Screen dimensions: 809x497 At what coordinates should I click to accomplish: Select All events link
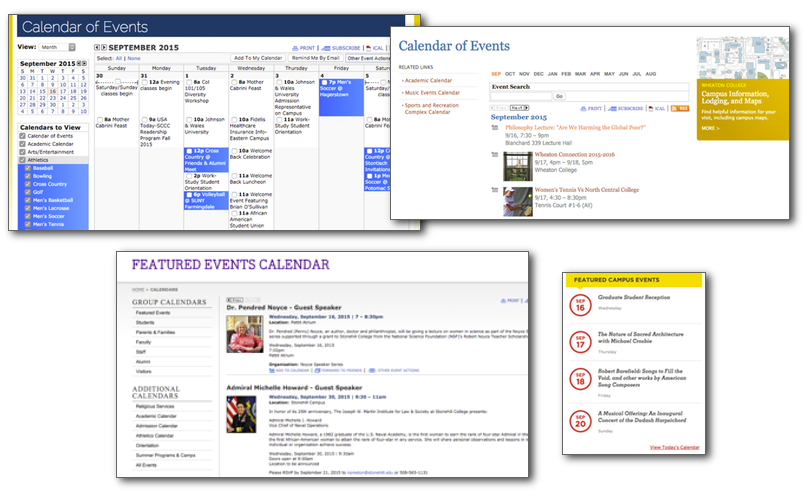pyautogui.click(x=119, y=58)
